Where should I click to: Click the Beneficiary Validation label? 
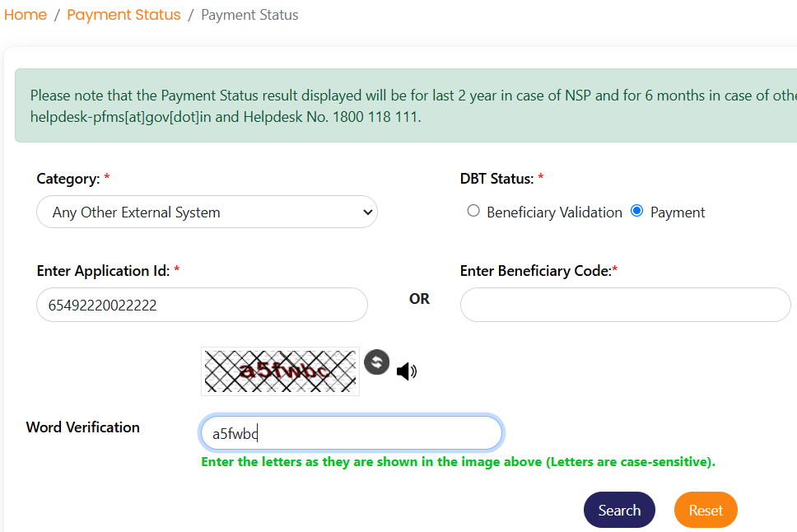tap(554, 212)
